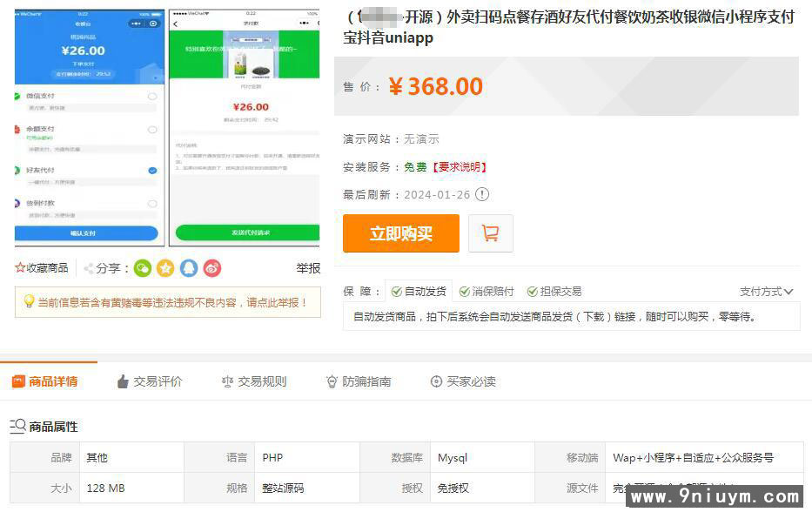Screen dimensions: 812x512
Task: Add item using the shopping cart icon
Action: pyautogui.click(x=490, y=233)
